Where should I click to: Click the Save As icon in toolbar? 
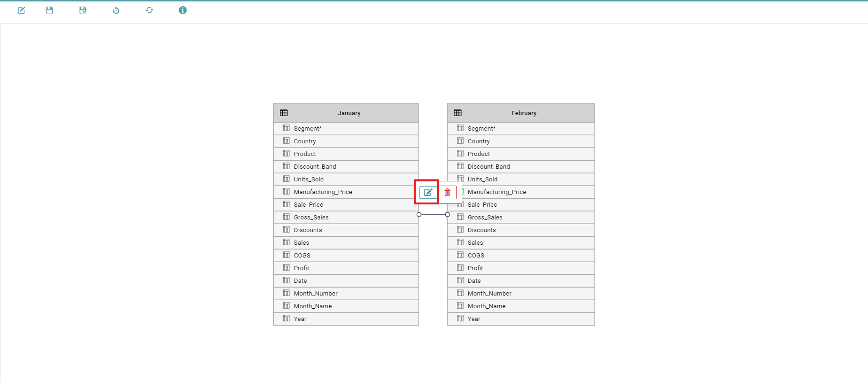coord(83,10)
